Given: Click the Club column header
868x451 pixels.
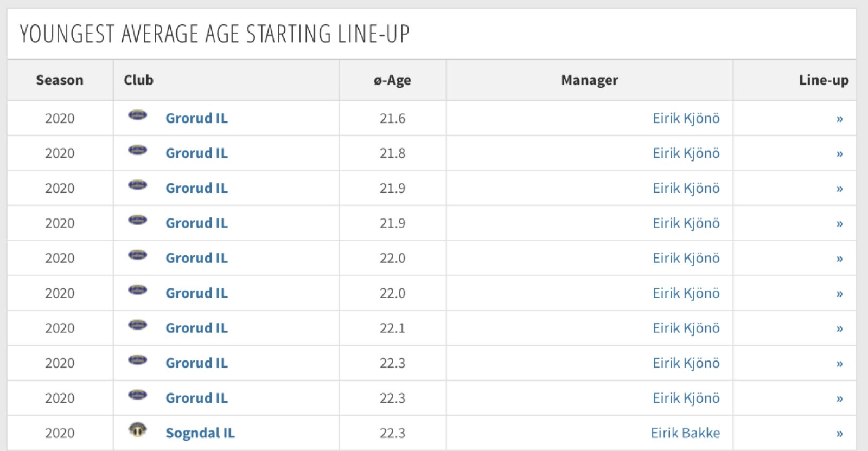Looking at the screenshot, I should [x=138, y=80].
